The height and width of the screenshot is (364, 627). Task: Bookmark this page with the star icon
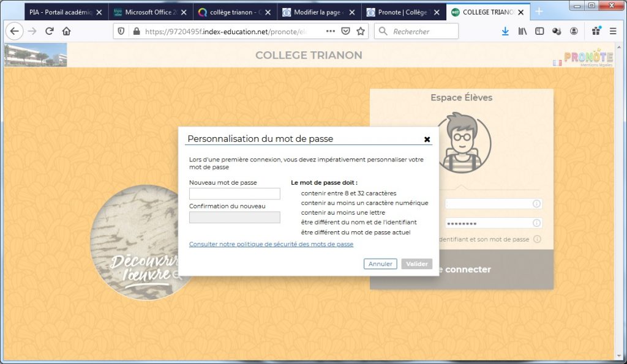361,31
